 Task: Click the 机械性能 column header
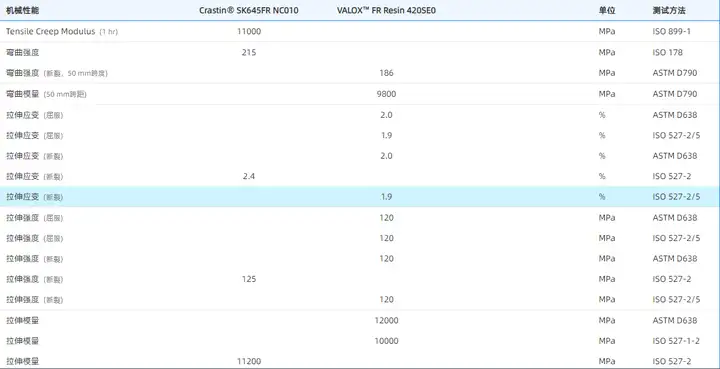point(22,11)
